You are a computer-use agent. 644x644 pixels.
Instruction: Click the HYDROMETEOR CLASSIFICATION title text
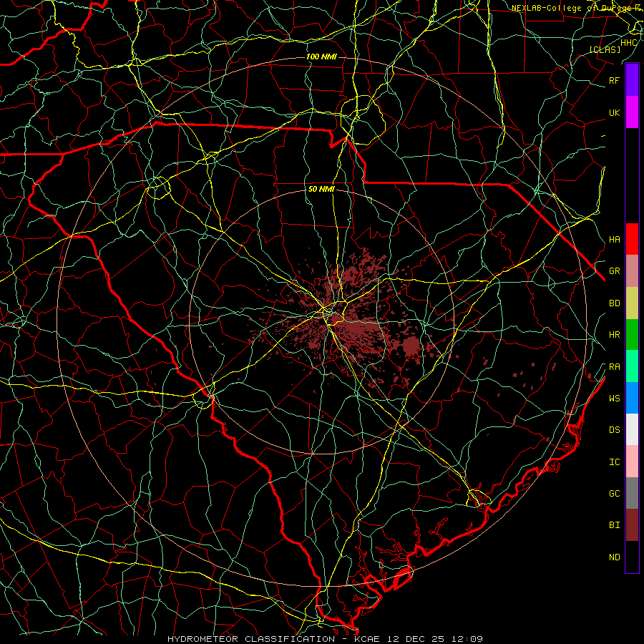click(251, 639)
